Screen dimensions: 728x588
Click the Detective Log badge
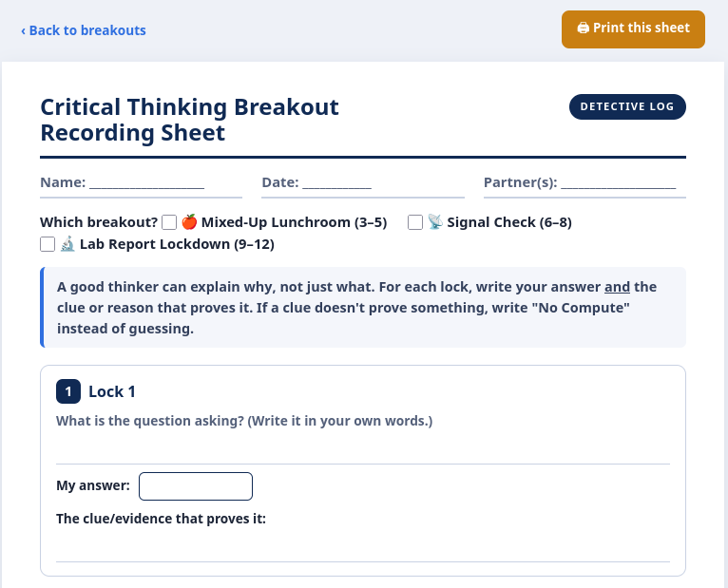click(627, 106)
